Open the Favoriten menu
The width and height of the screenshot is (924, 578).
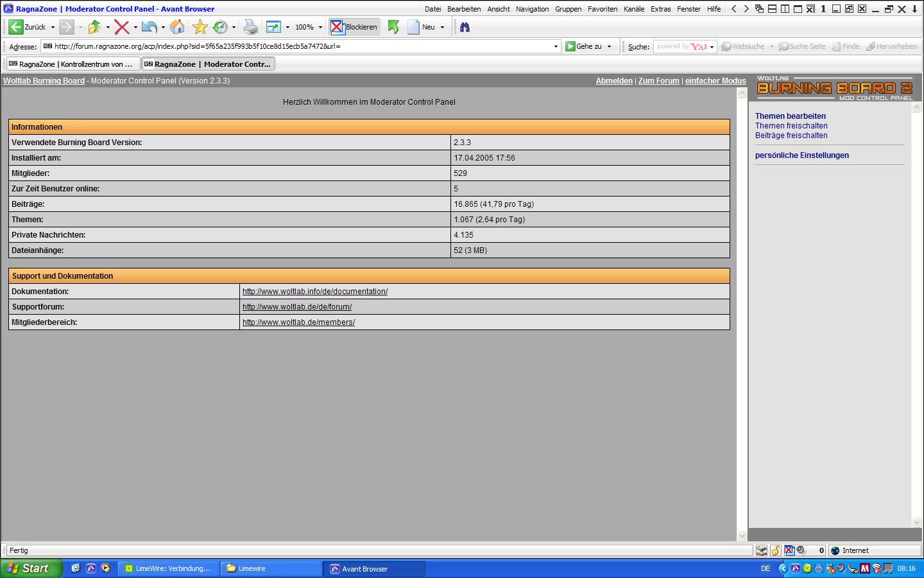coord(603,9)
